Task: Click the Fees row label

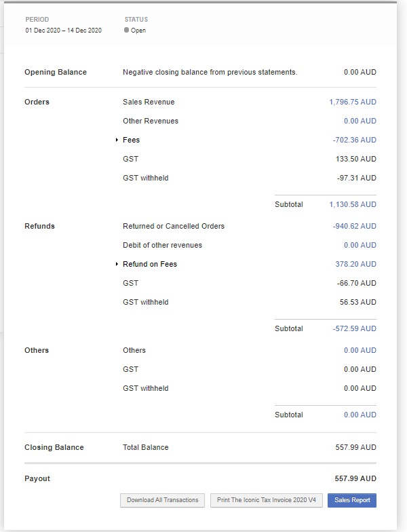Action: [131, 140]
